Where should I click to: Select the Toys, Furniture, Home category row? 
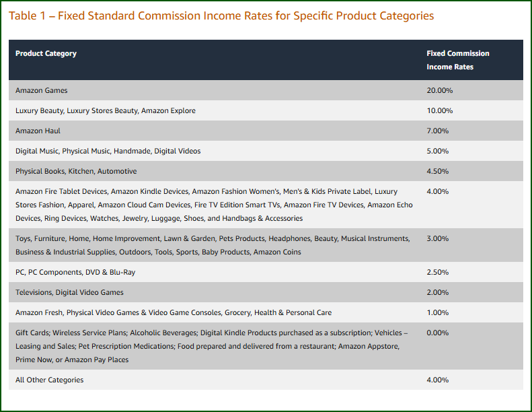click(x=266, y=245)
